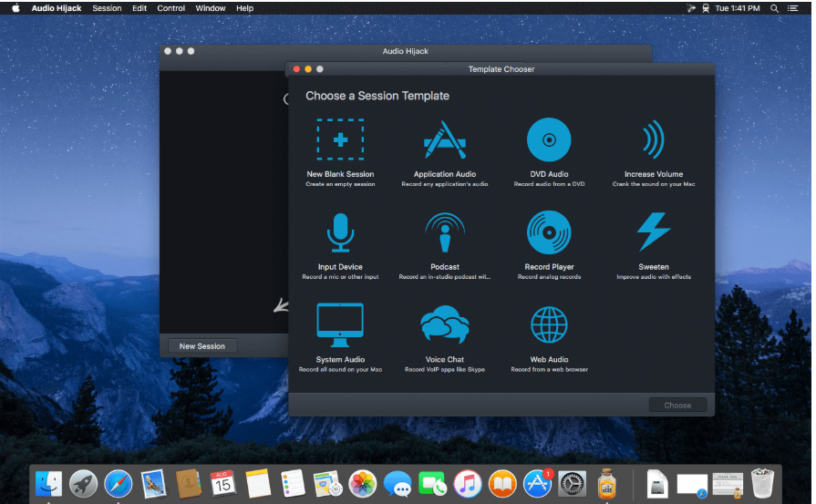The height and width of the screenshot is (504, 816).
Task: Open Audio Hijack jar icon in Dock
Action: click(x=607, y=484)
